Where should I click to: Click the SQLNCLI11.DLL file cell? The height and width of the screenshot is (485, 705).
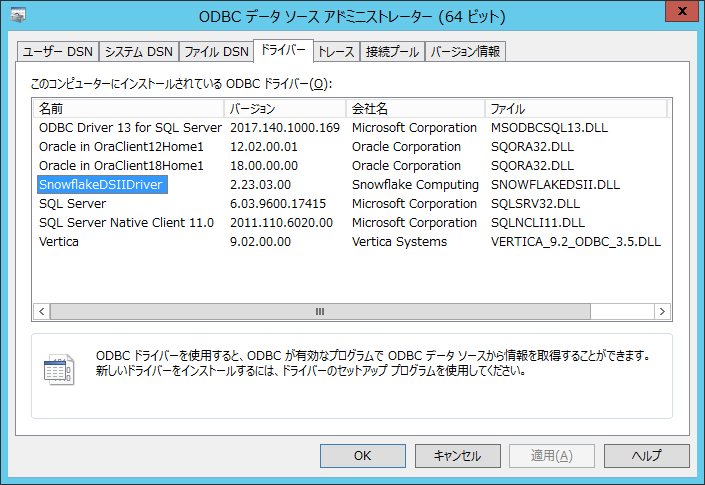[x=538, y=222]
